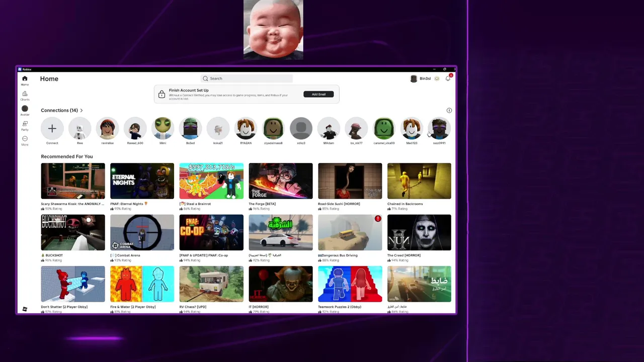This screenshot has width=644, height=362.
Task: Click the Roblox Studio icon at sidebar bottom
Action: (25, 309)
